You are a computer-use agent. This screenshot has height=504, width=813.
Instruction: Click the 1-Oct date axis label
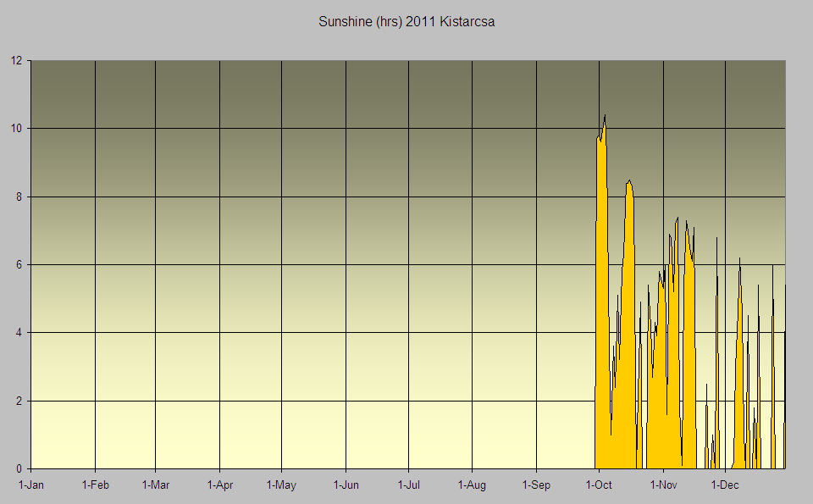598,485
